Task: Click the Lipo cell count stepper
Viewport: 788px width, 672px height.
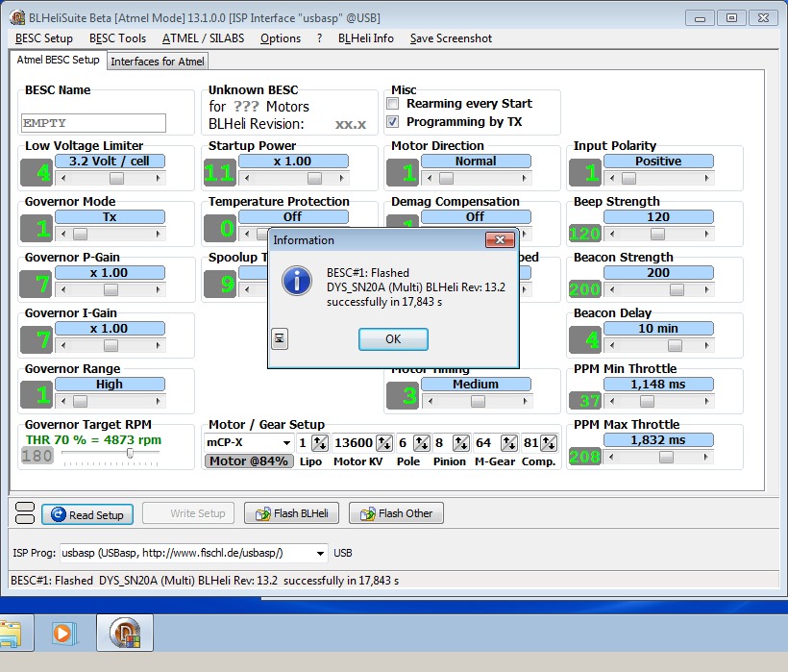Action: 320,443
